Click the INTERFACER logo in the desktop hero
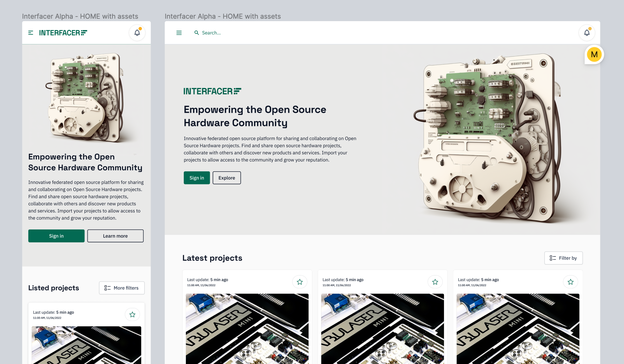This screenshot has width=624, height=364. pos(212,91)
